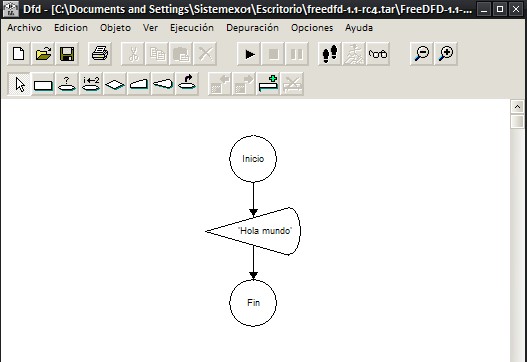The width and height of the screenshot is (527, 362).
Task: Select the arrow cursor tool
Action: coord(19,84)
